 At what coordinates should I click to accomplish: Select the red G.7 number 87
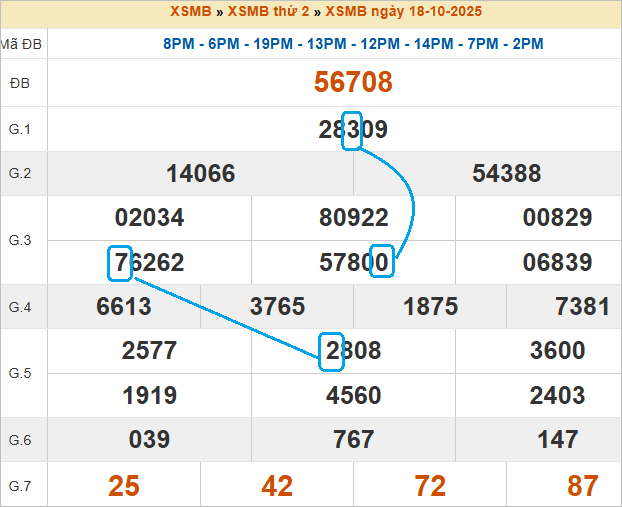[x=582, y=486]
